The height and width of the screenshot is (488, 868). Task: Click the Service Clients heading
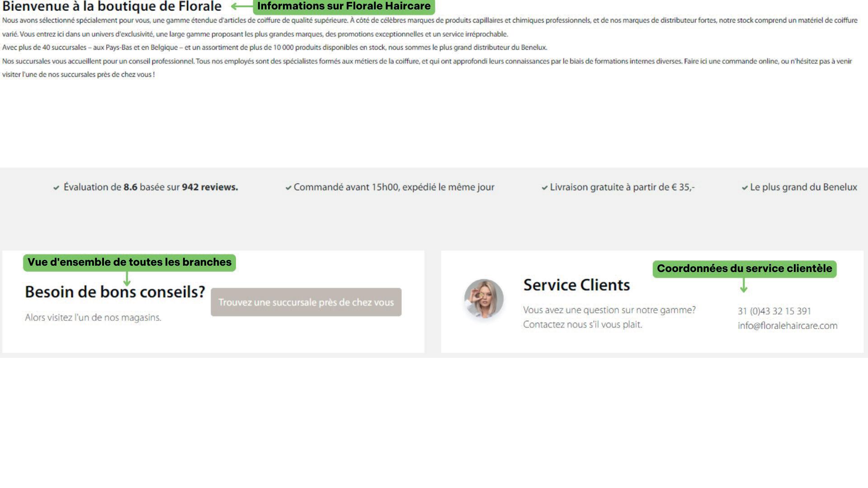576,285
